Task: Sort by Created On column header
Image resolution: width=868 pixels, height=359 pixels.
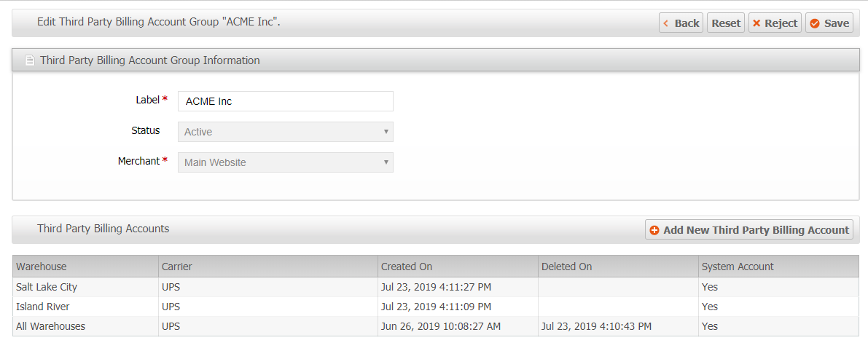Action: [407, 267]
